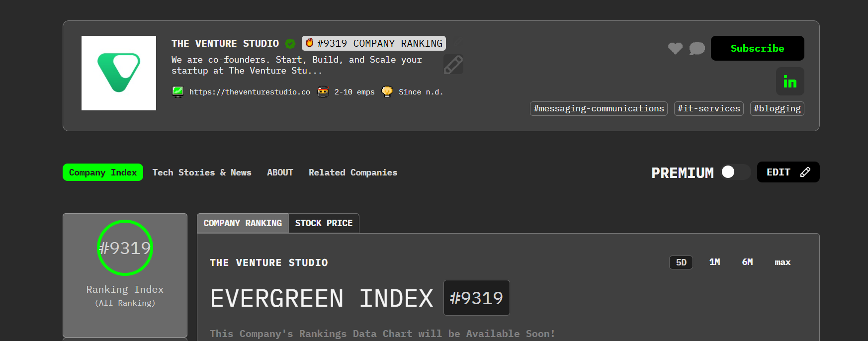The image size is (868, 341).
Task: Select the COMPANY RANKING chart tab
Action: click(243, 223)
